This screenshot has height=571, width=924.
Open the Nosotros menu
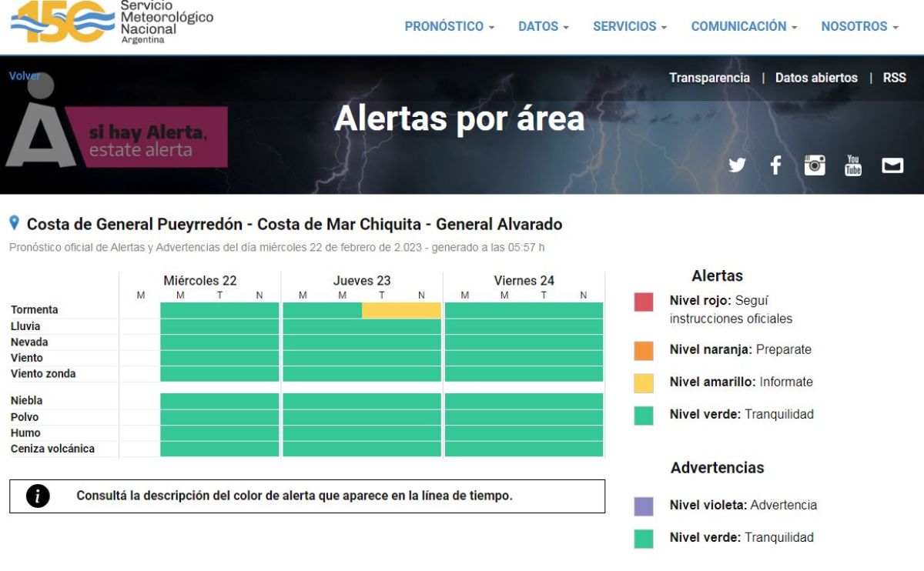tap(859, 26)
